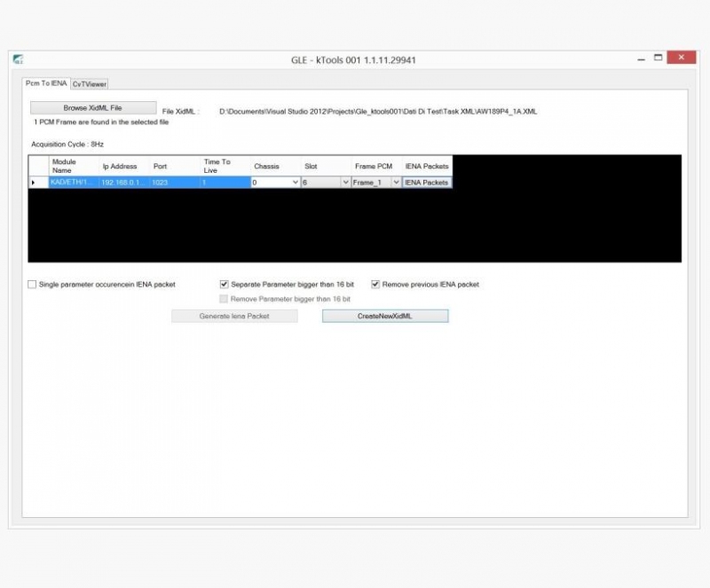Toggle Remove previous IENA packet checkbox
This screenshot has height=588, width=710.
coord(375,285)
